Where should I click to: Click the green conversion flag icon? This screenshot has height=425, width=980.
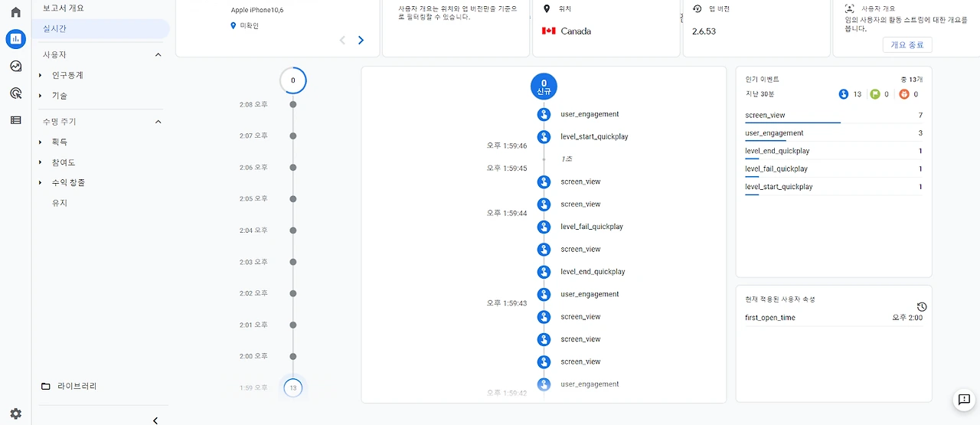point(875,94)
